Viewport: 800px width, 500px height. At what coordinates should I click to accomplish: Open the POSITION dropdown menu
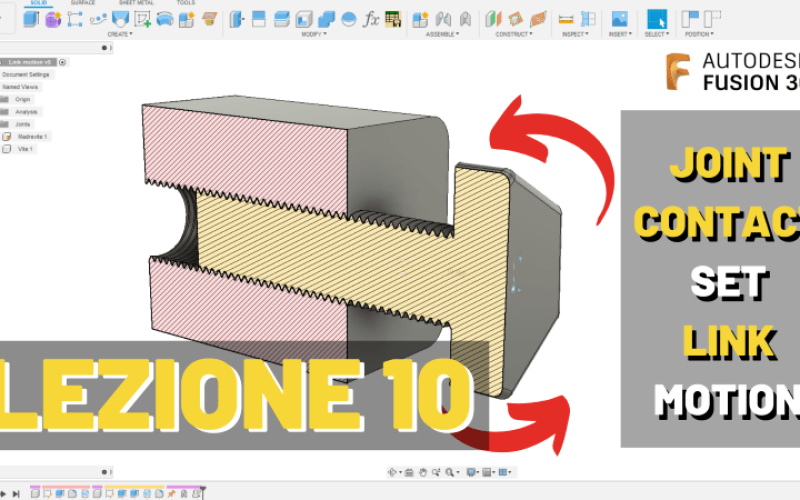click(699, 34)
